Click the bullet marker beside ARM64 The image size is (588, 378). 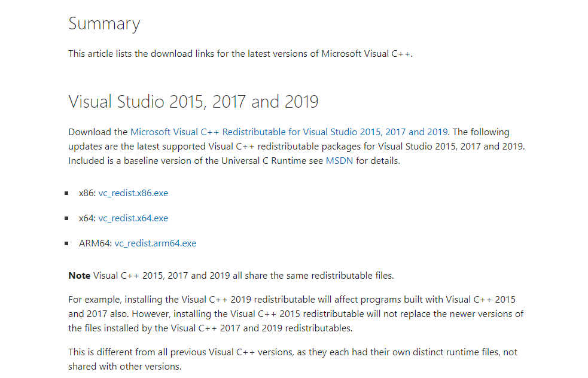point(66,243)
